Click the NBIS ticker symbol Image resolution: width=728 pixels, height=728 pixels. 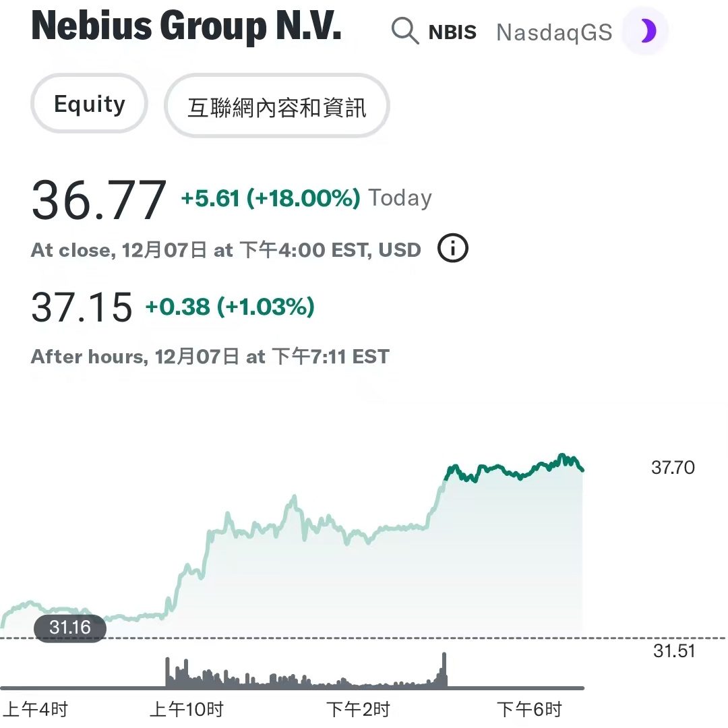[x=452, y=32]
